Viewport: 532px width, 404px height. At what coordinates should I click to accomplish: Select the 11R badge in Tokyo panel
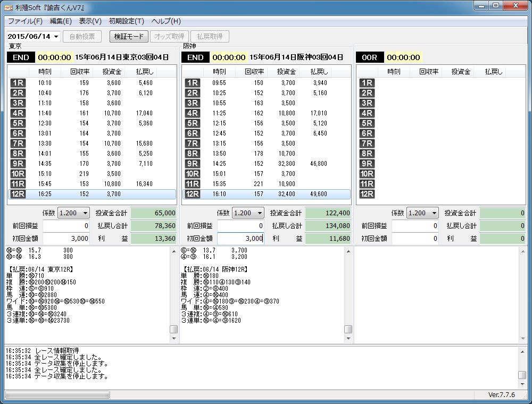click(x=18, y=184)
